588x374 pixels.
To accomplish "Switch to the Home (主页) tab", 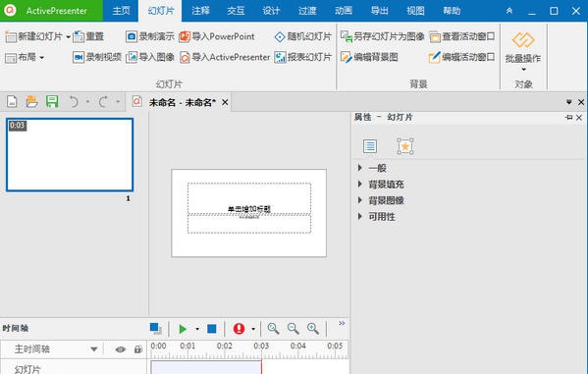I will tap(121, 11).
